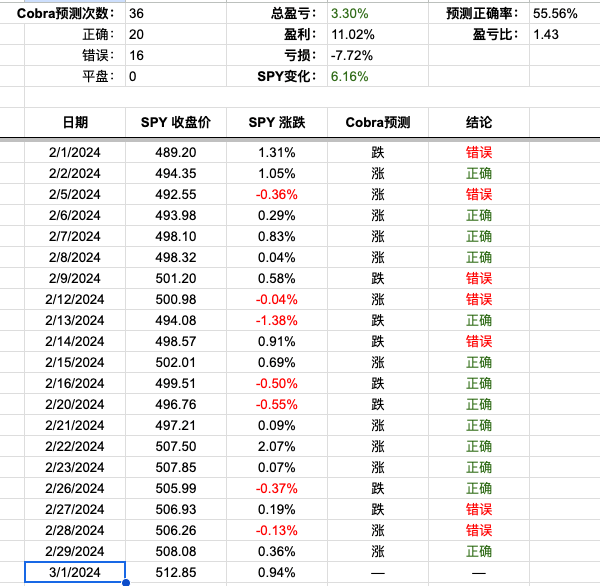This screenshot has height=586, width=600.
Task: Select the date cell 2/14/2024
Action: (75, 341)
